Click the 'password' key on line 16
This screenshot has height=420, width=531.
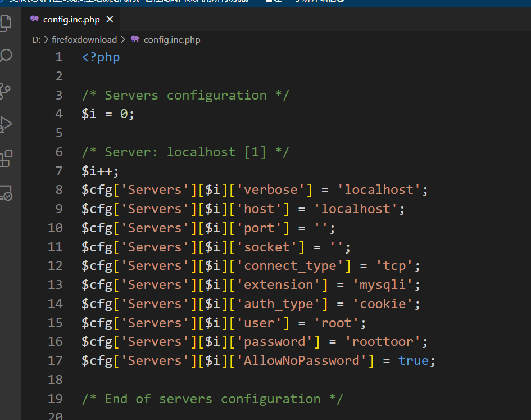coord(275,342)
